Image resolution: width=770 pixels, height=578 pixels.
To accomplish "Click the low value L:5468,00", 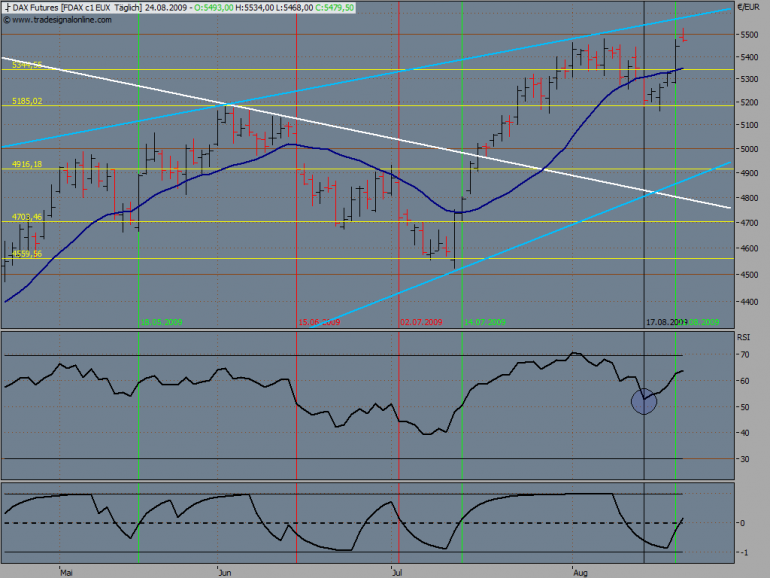I will [294, 8].
